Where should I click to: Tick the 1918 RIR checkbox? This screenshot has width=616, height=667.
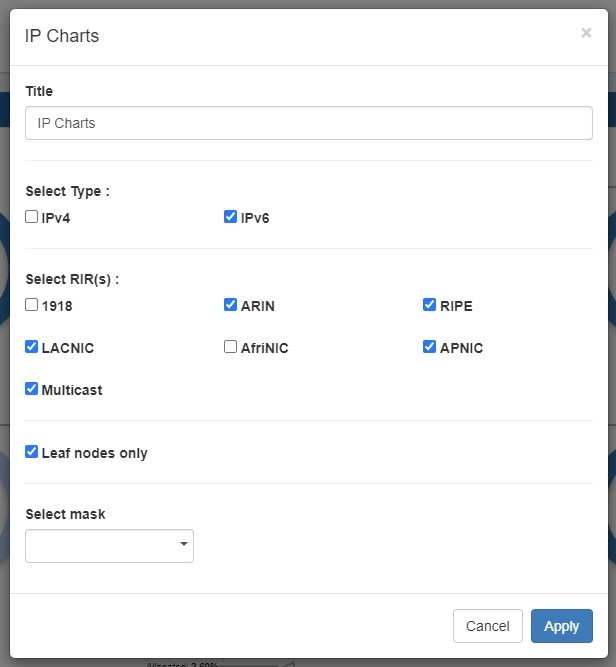pyautogui.click(x=32, y=305)
